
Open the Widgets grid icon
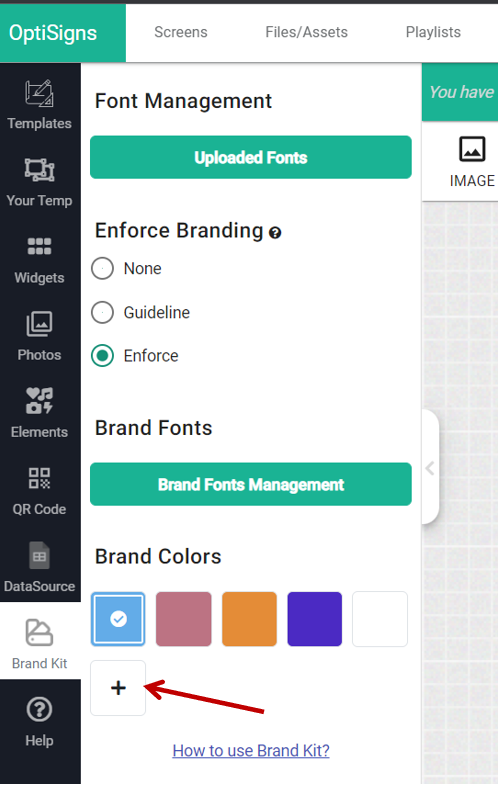coord(39,246)
